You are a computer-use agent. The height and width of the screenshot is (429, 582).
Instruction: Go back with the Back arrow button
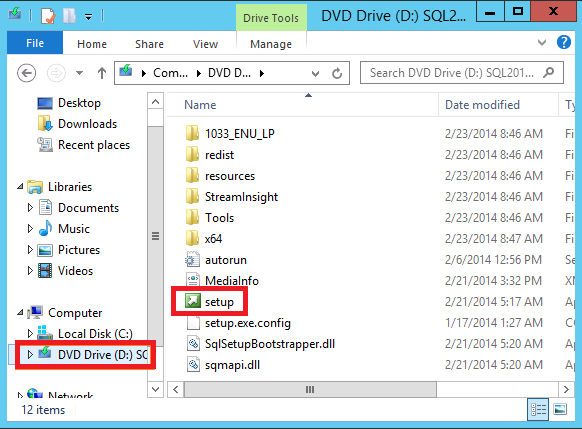tap(26, 73)
